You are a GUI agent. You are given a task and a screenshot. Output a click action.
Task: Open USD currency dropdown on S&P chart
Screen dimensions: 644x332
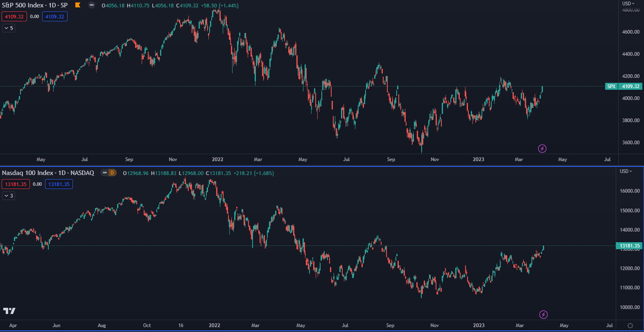[x=628, y=4]
